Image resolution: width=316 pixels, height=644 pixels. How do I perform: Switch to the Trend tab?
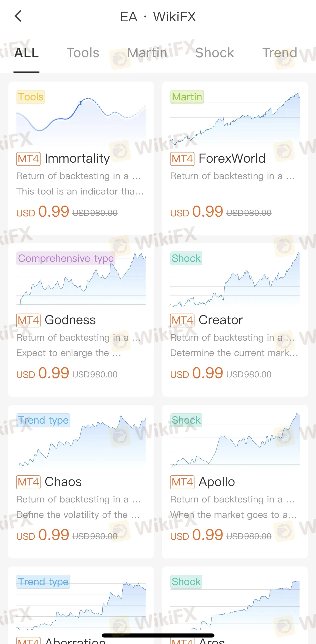pyautogui.click(x=280, y=53)
